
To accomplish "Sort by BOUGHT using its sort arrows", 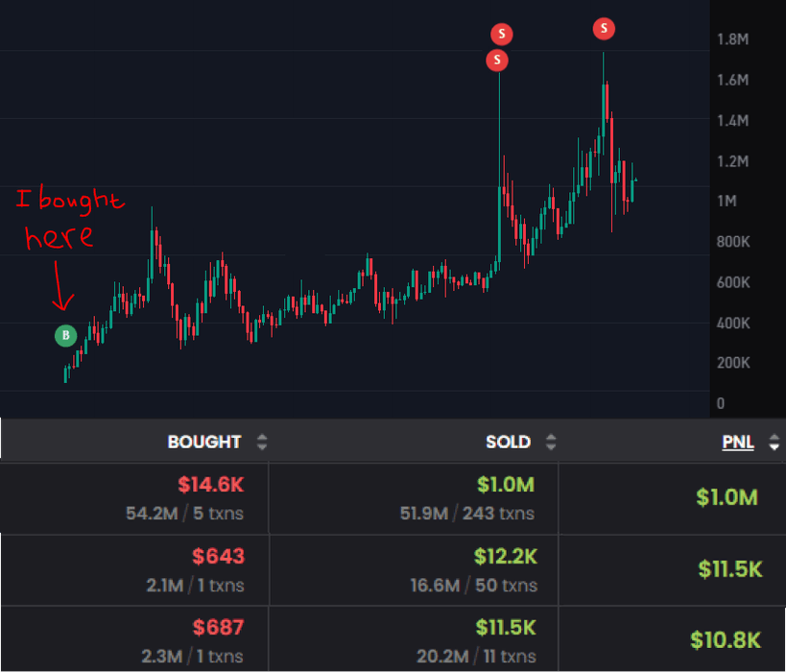I will click(262, 443).
